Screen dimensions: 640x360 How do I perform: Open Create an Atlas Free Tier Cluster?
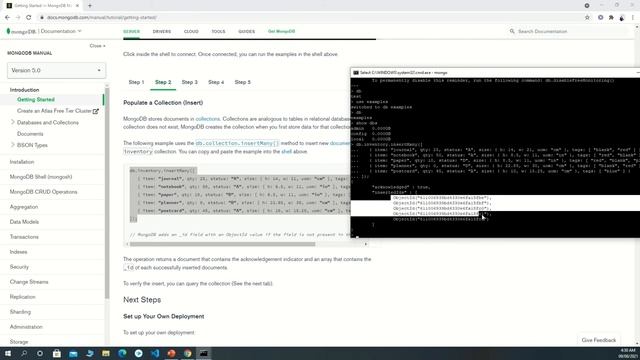coord(54,111)
